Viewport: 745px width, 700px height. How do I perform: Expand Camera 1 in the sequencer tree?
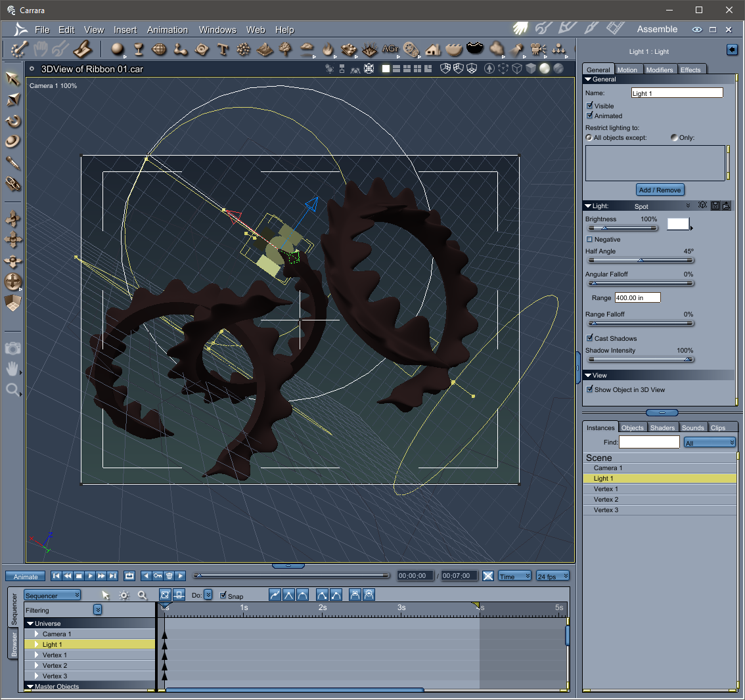36,634
